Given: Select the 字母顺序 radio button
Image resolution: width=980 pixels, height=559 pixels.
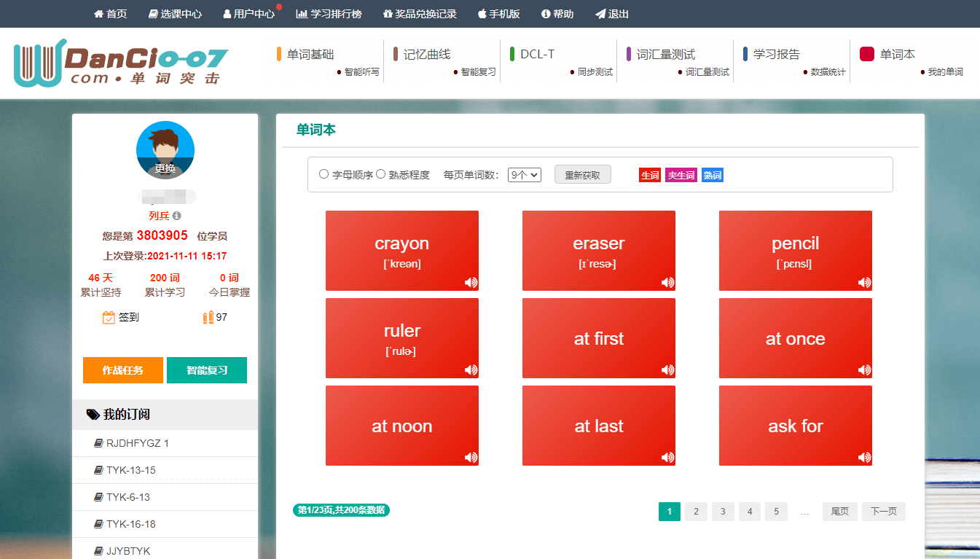Looking at the screenshot, I should [x=324, y=174].
